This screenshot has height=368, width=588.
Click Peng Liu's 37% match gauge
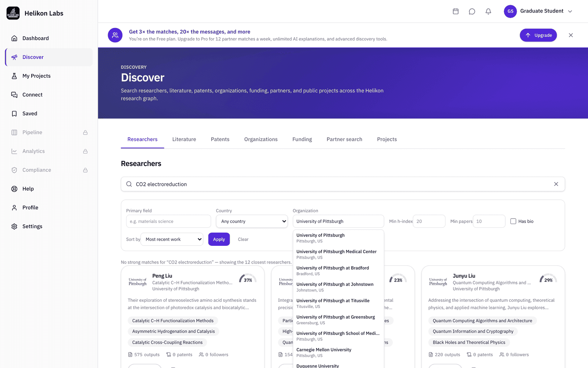(x=248, y=279)
